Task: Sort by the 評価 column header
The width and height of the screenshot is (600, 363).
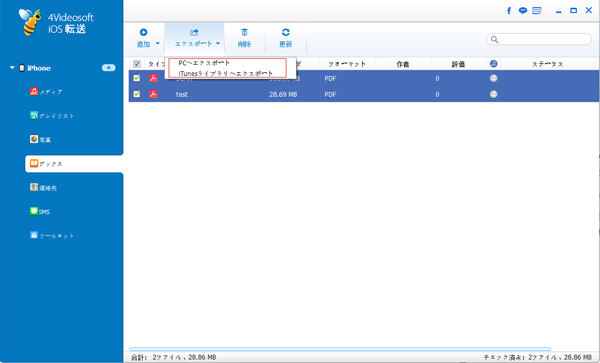Action: pyautogui.click(x=458, y=64)
